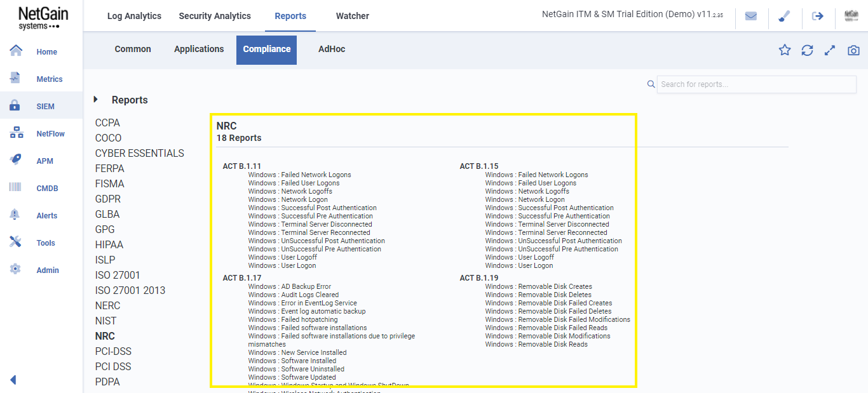The height and width of the screenshot is (393, 868).
Task: Click the CMDB barcode icon
Action: tap(15, 187)
